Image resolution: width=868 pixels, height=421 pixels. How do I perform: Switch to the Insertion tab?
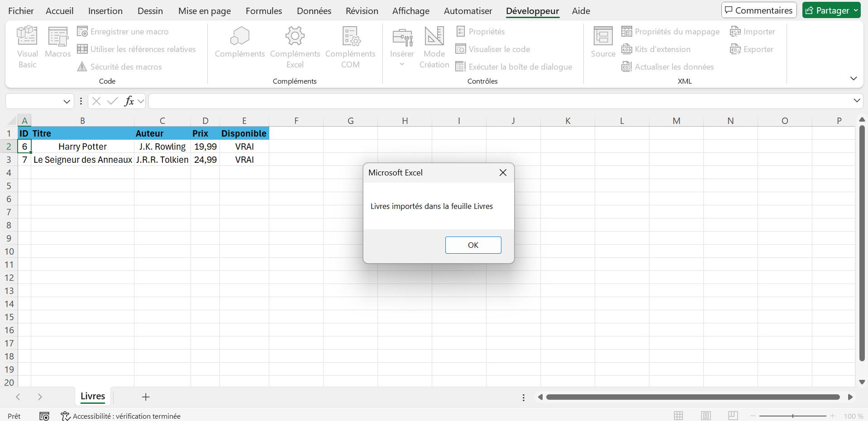[105, 11]
